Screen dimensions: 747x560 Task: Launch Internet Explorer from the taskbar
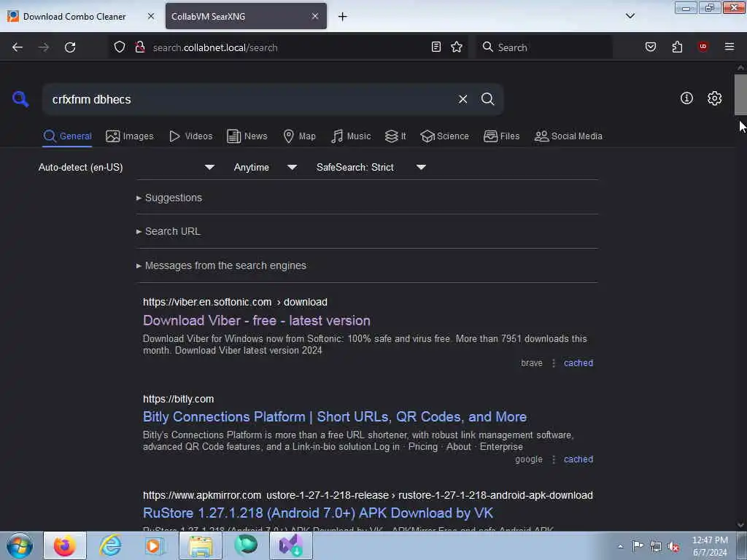click(x=111, y=545)
